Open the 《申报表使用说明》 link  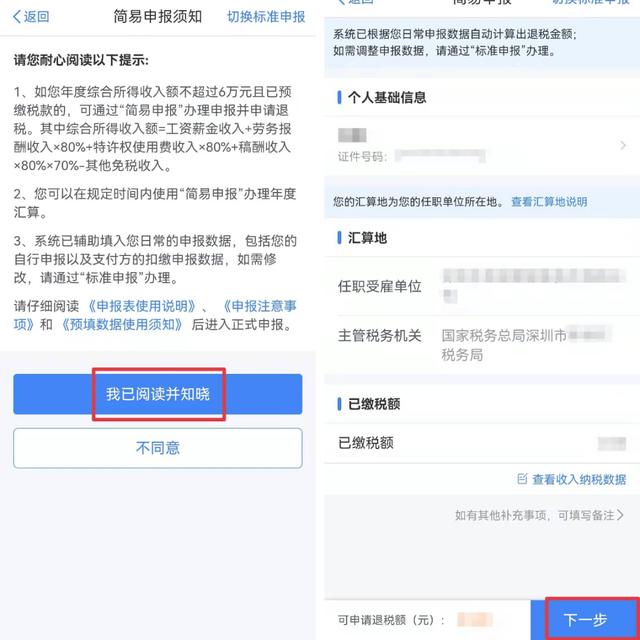tap(142, 306)
